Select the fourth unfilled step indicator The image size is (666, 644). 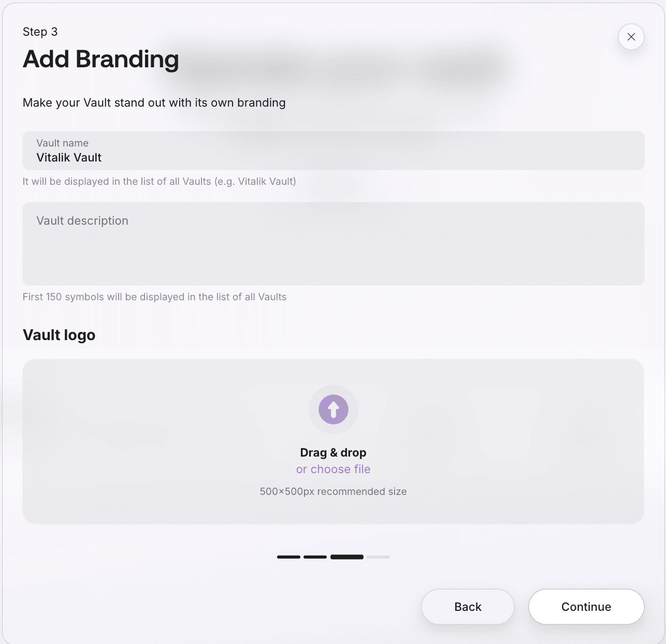coord(378,557)
